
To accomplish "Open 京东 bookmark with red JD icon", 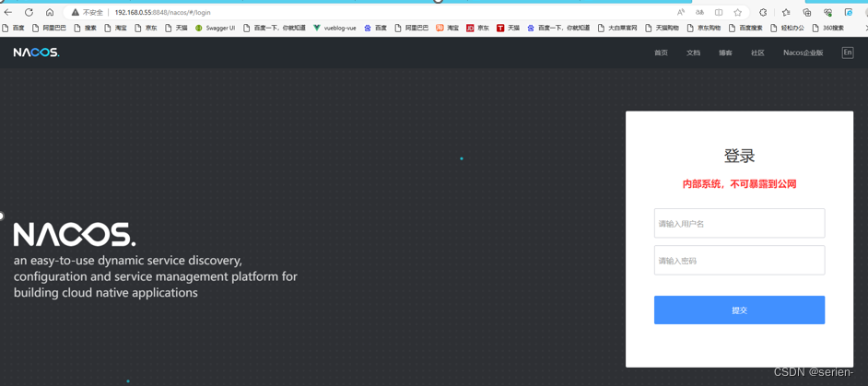I will pyautogui.click(x=477, y=28).
